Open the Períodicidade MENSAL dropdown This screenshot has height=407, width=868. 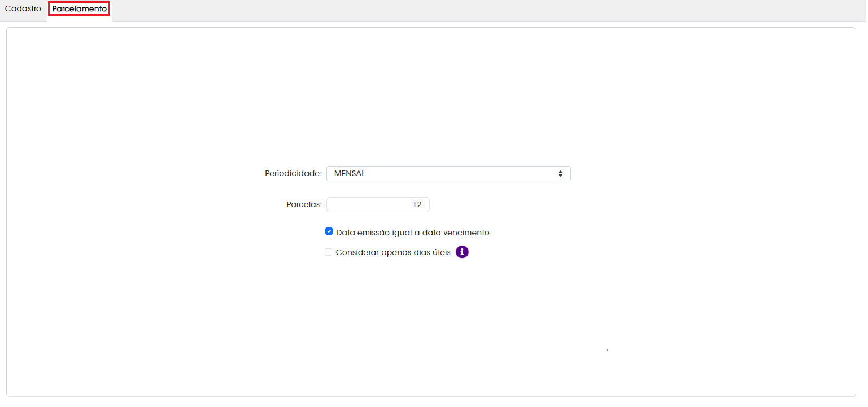pyautogui.click(x=448, y=173)
